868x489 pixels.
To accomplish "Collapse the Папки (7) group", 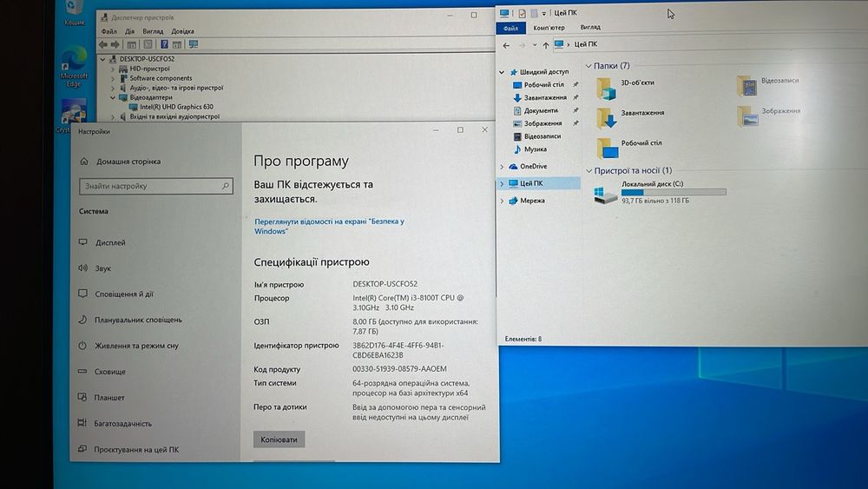I will 589,66.
